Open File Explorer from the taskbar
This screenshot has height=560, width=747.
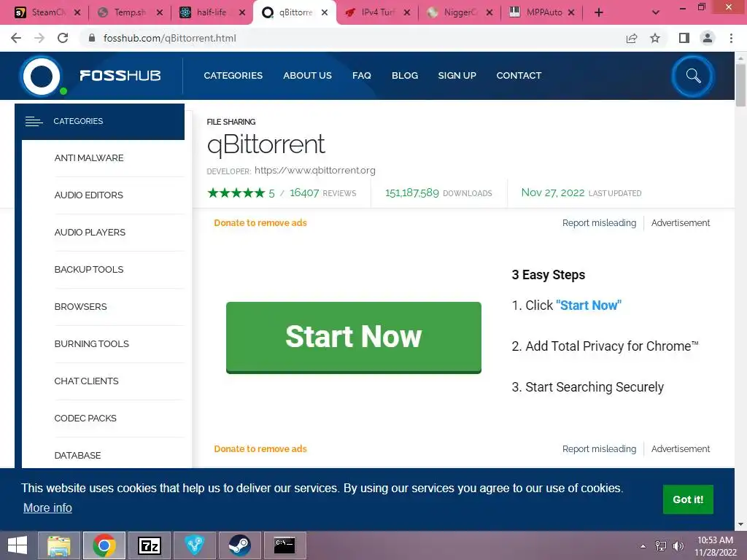[x=58, y=545]
